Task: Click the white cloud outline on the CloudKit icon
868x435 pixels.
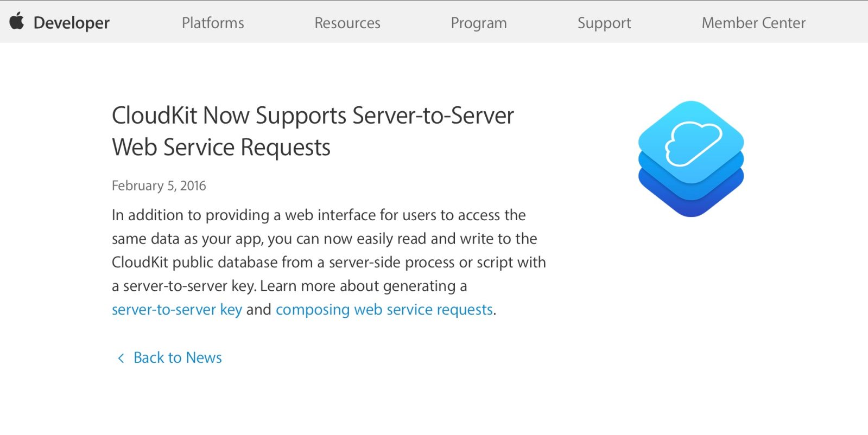Action: [693, 143]
